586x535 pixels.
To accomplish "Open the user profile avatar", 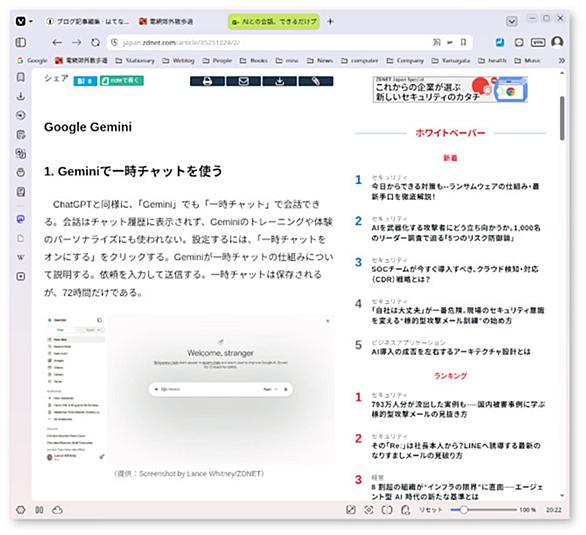I will coord(557,42).
